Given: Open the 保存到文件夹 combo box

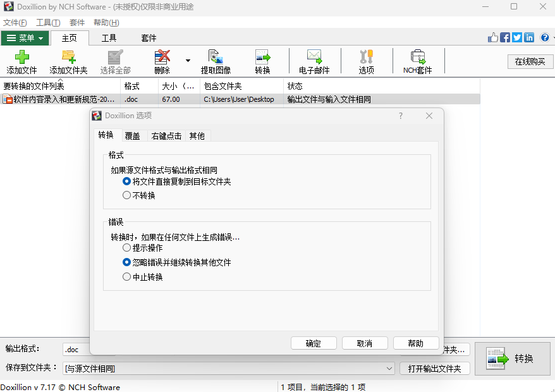Looking at the screenshot, I should tap(229, 369).
